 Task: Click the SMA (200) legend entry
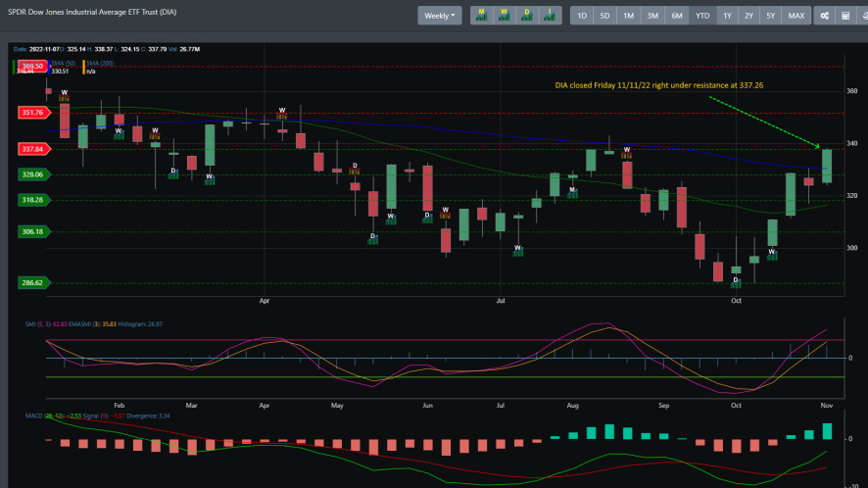coord(100,63)
